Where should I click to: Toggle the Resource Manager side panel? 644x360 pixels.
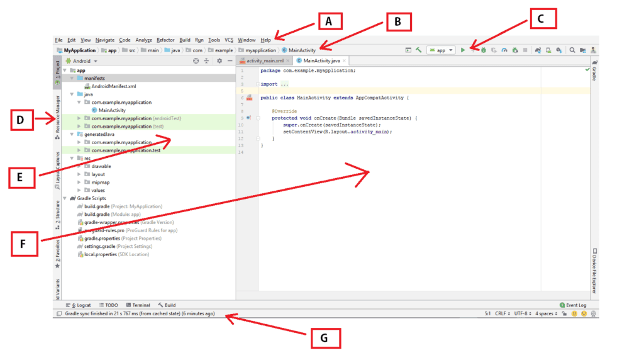point(58,113)
